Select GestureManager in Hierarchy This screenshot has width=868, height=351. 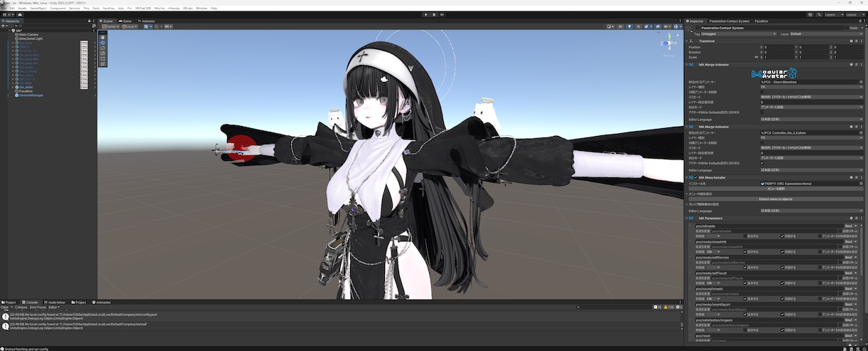pos(31,95)
